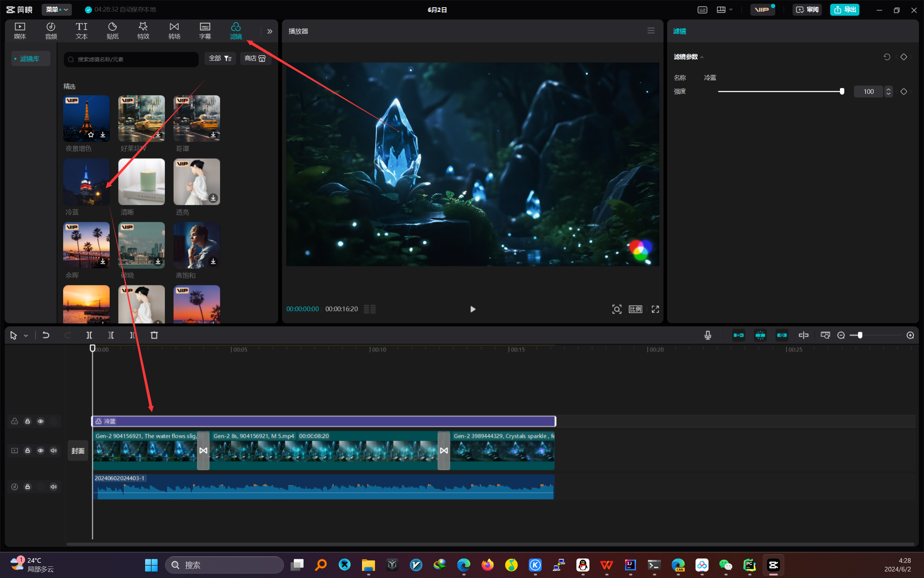Switch to the 转场 transitions tab

[174, 31]
